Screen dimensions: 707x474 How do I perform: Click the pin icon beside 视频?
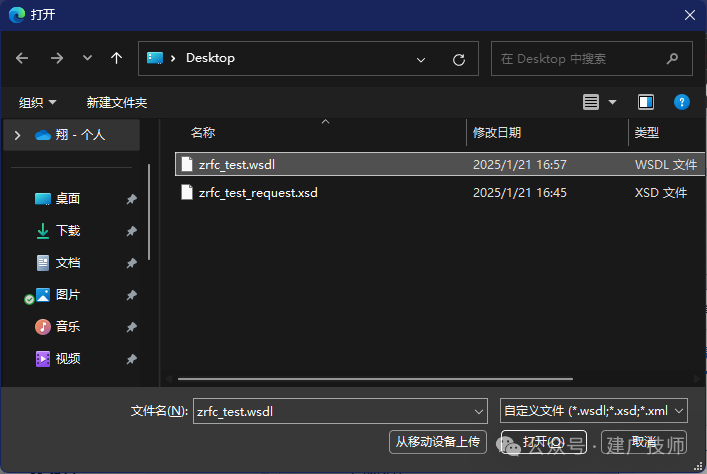(131, 359)
